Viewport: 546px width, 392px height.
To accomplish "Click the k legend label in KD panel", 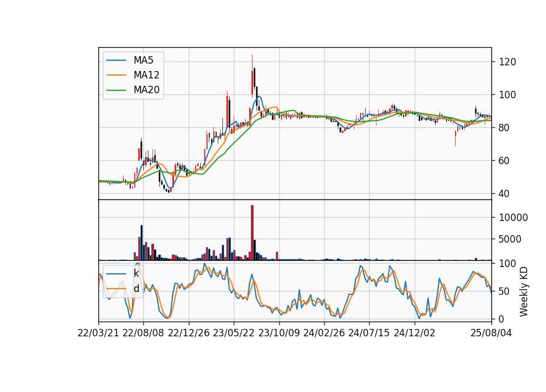I will (136, 273).
